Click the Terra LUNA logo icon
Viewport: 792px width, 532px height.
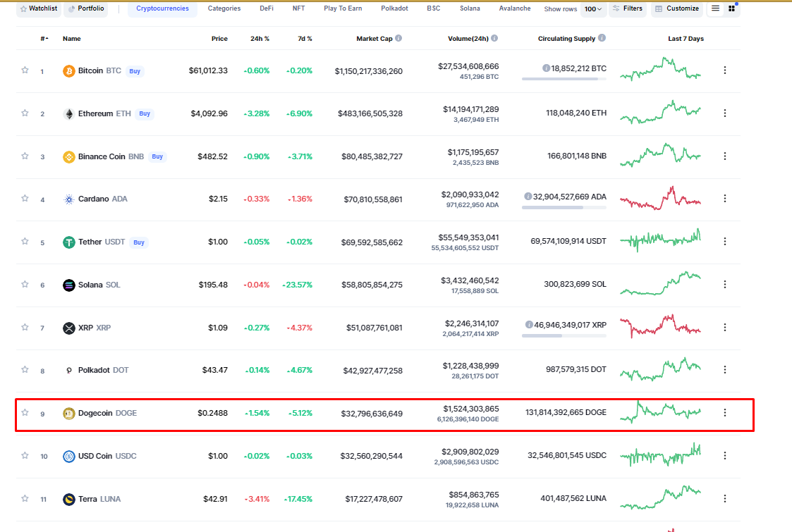(68, 499)
